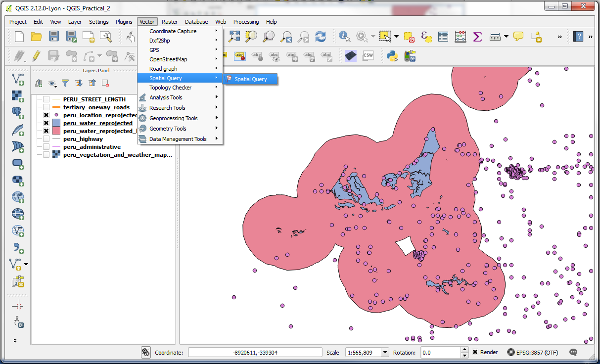This screenshot has width=600, height=364.
Task: Click the Filter Legend funnel icon
Action: pos(65,83)
